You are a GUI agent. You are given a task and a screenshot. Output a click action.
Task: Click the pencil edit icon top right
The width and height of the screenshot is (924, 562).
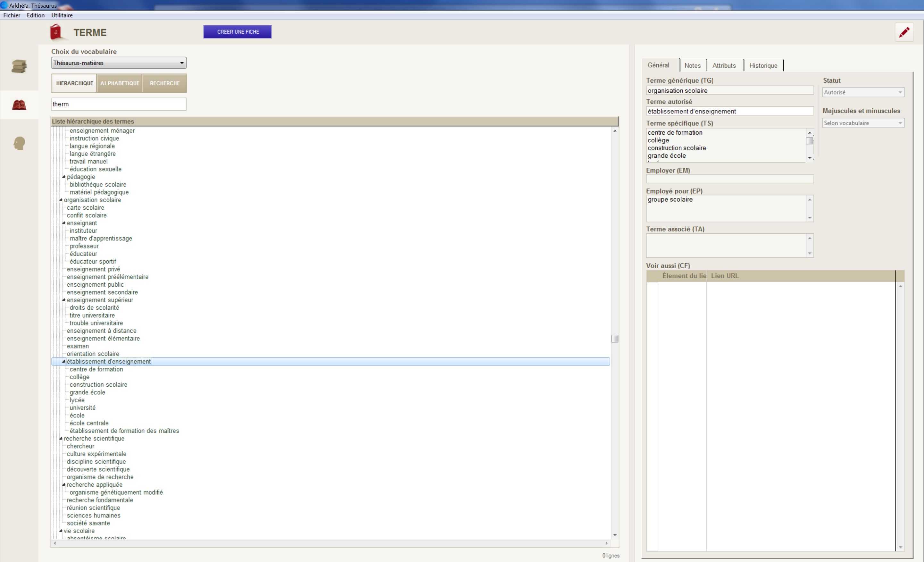coord(904,32)
